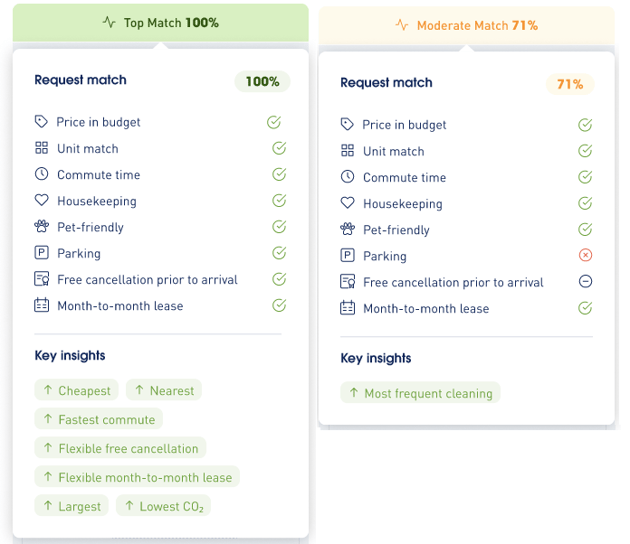Click the Commute time clock icon in Top Match card
The image size is (630, 544).
41,174
